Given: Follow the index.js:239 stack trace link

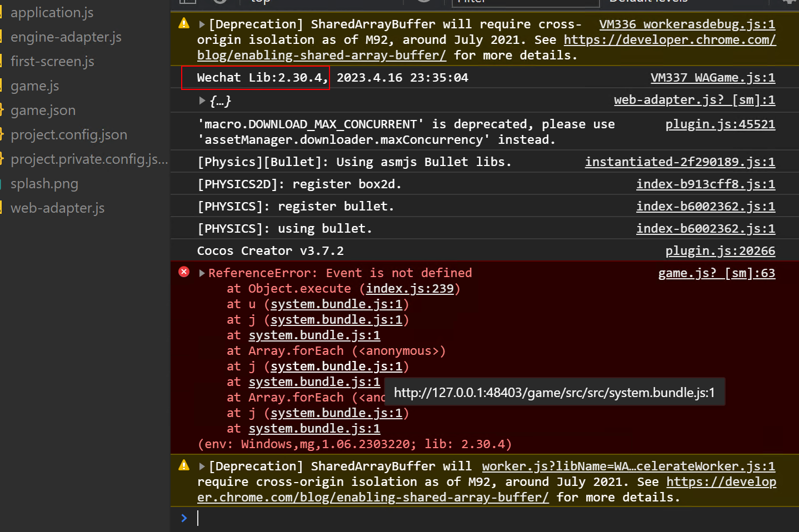Looking at the screenshot, I should 410,289.
